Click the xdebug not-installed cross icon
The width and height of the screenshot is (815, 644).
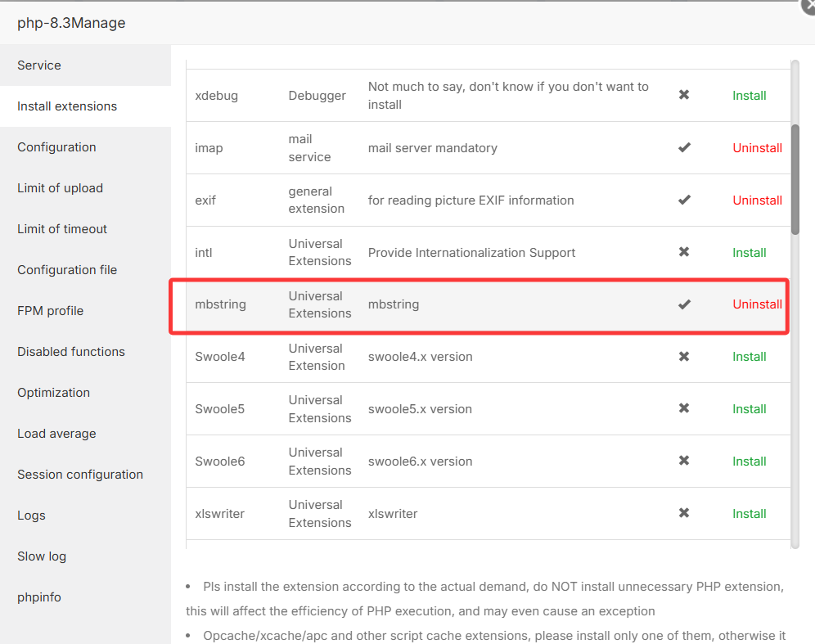coord(684,95)
